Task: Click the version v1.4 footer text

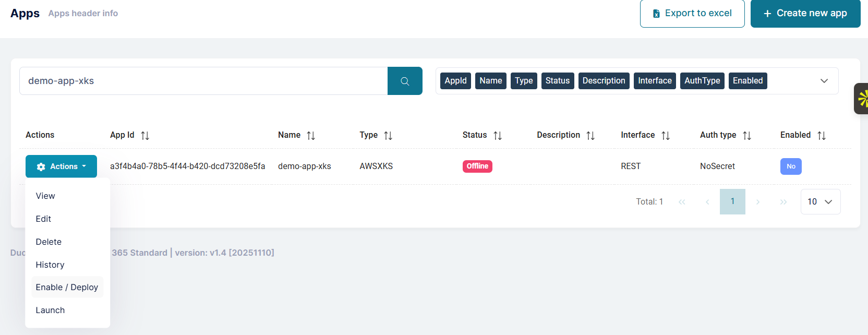Action: tap(224, 253)
